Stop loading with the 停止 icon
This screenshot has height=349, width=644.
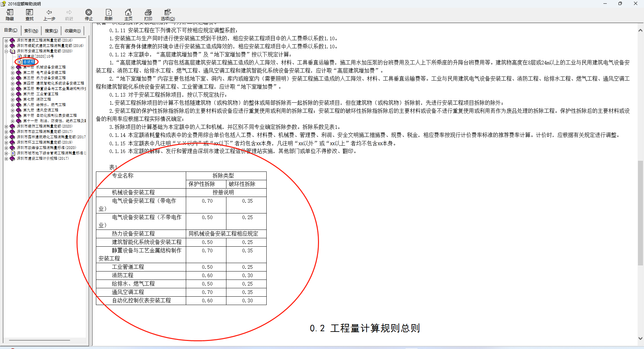[89, 12]
